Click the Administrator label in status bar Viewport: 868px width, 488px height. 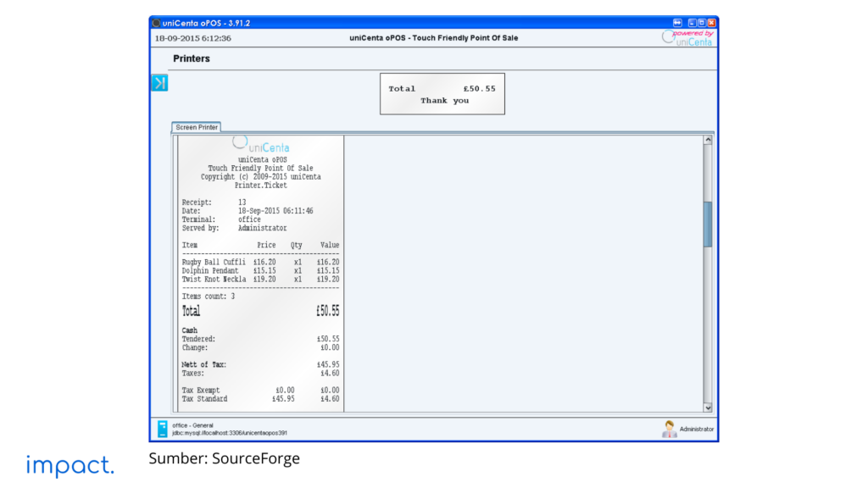[696, 430]
